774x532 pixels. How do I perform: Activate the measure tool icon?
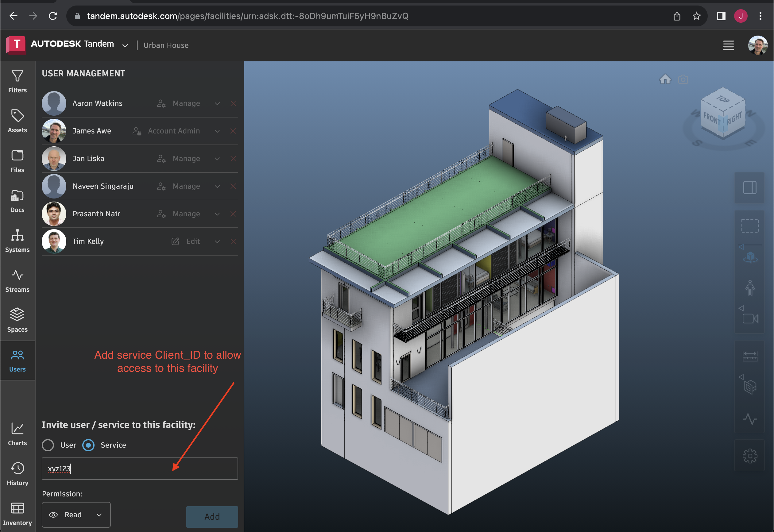[750, 356]
